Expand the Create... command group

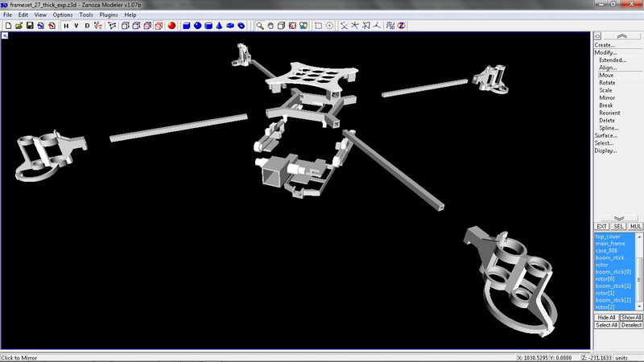pos(605,45)
